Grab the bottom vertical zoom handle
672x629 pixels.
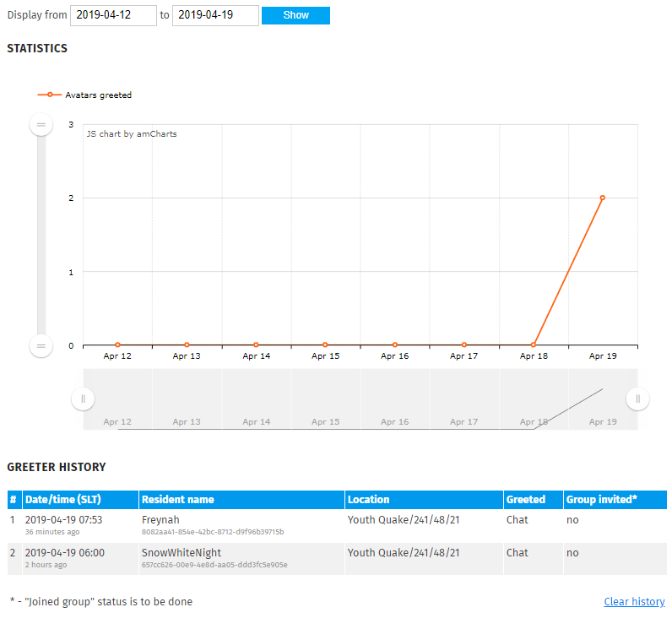[x=41, y=345]
